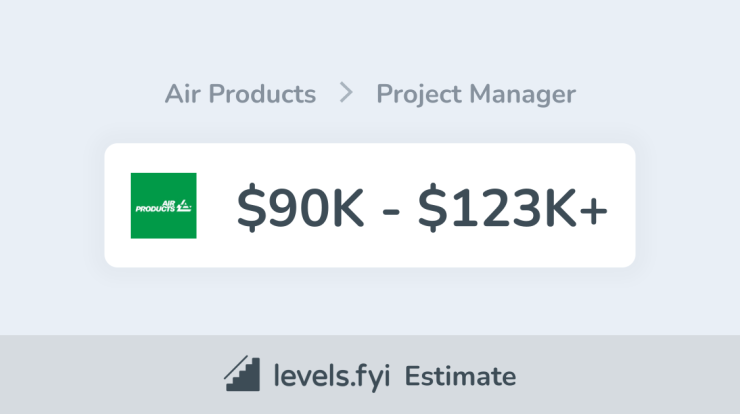Click the word Products in breadcrumb
This screenshot has height=414, width=740.
pos(262,93)
